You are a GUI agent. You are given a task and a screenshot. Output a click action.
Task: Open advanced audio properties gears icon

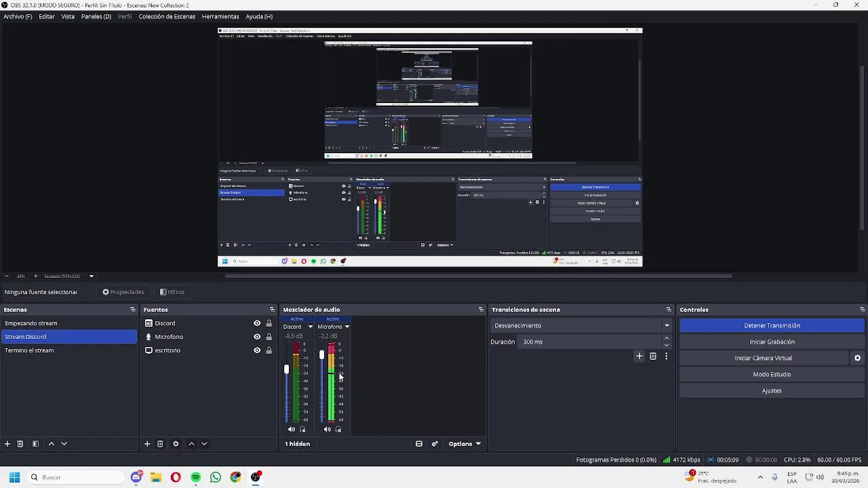435,444
